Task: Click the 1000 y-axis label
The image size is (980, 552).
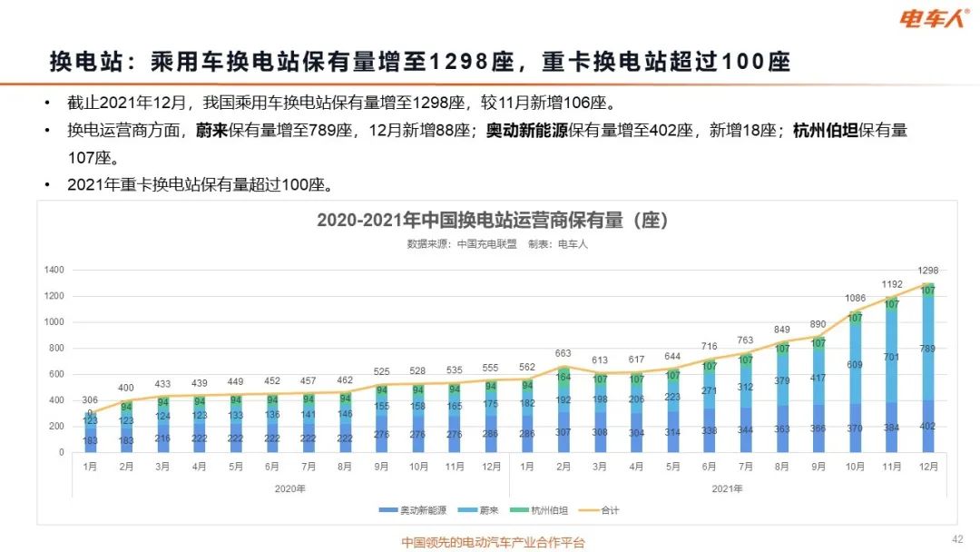Action: click(54, 322)
